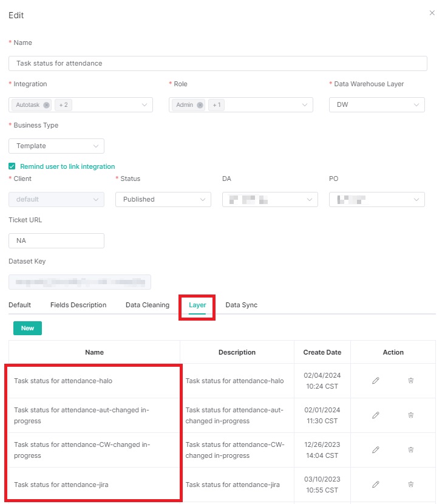Expand the Data Warehouse Layer dropdown
The width and height of the screenshot is (445, 504).
376,104
